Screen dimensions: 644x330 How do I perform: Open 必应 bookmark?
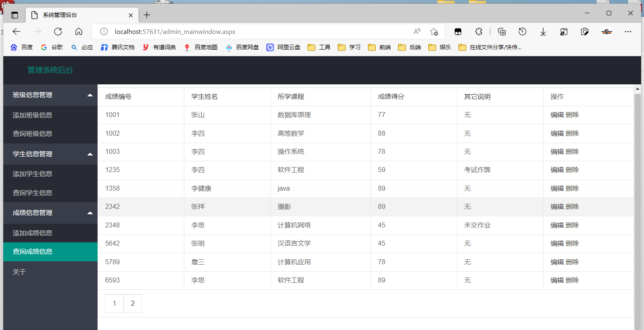pyautogui.click(x=82, y=47)
